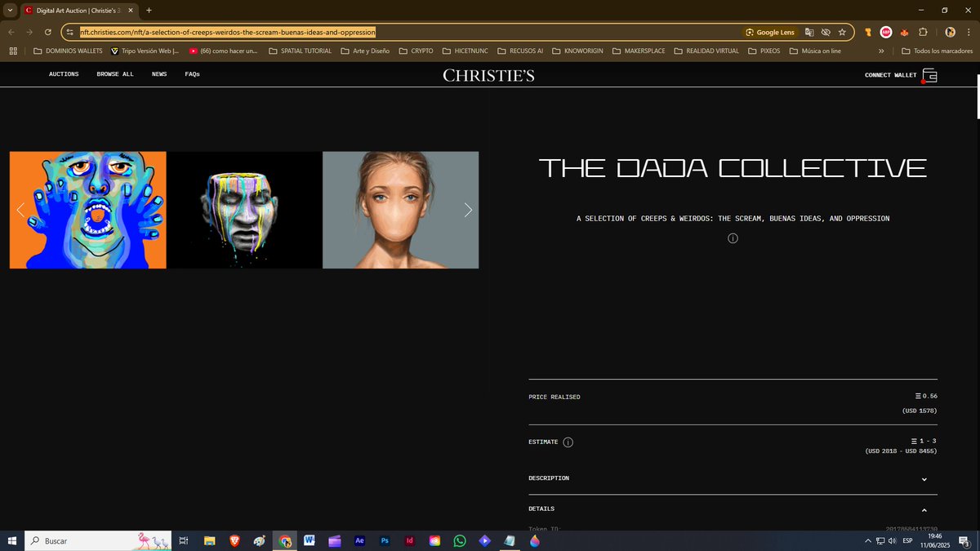Image resolution: width=980 pixels, height=551 pixels.
Task: Show hidden system tray icons
Action: 868,540
